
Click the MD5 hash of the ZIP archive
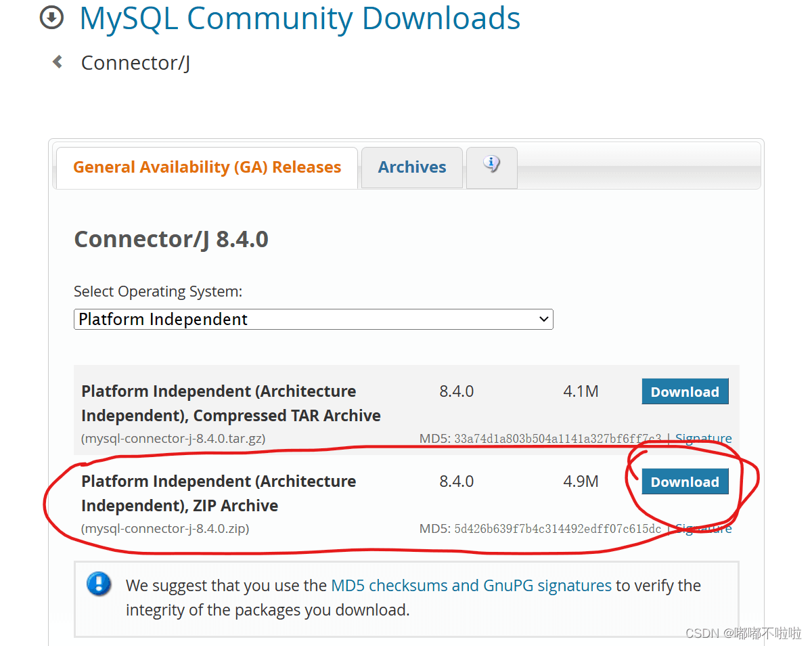[558, 529]
